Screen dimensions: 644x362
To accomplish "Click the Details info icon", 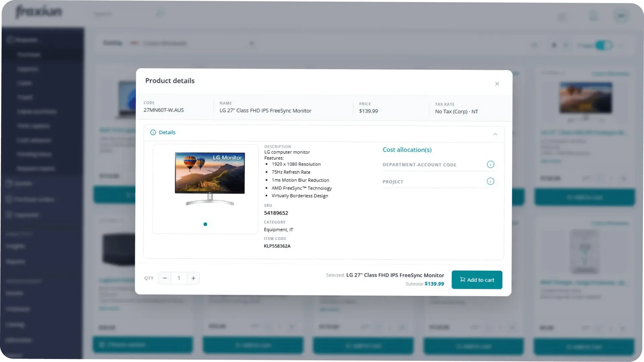I will point(153,133).
